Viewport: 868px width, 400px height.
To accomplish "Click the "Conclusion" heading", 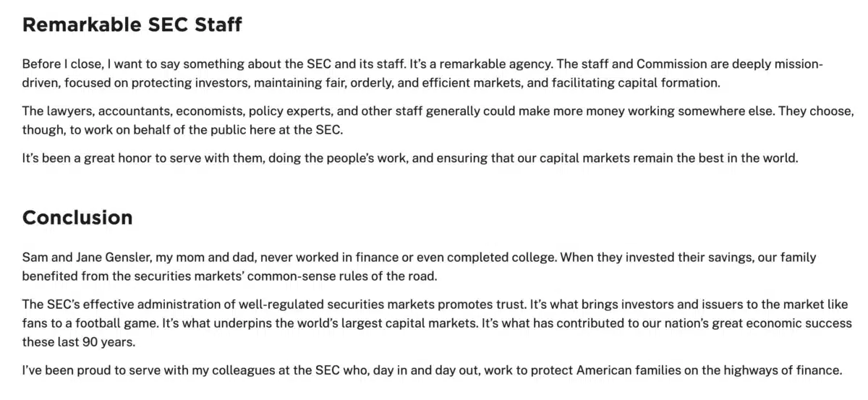I will [x=77, y=218].
